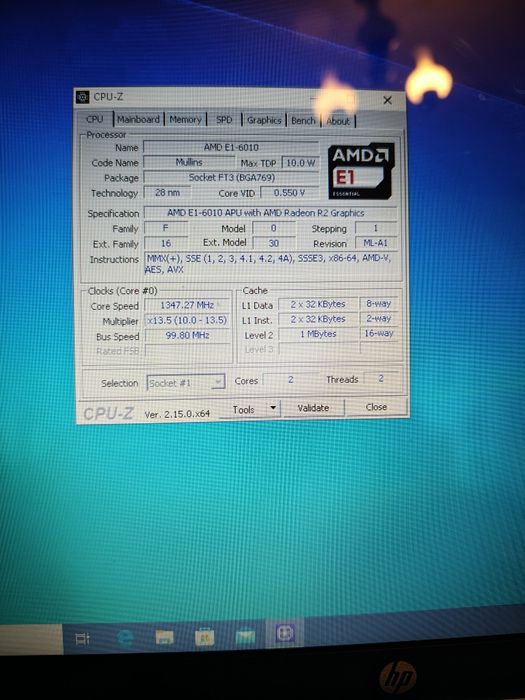Click the CPU-Z title bar app icon
The width and height of the screenshot is (525, 700).
click(x=83, y=97)
